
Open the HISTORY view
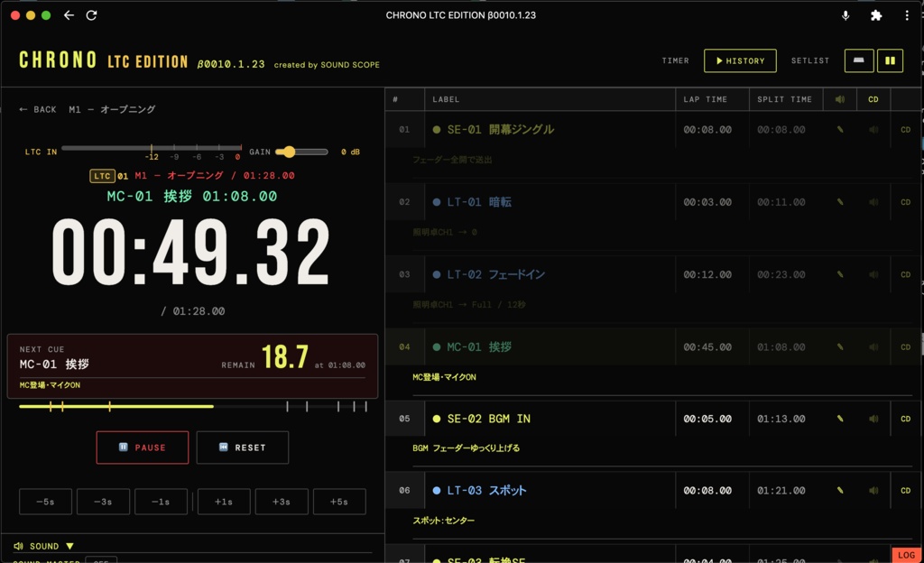pyautogui.click(x=740, y=60)
